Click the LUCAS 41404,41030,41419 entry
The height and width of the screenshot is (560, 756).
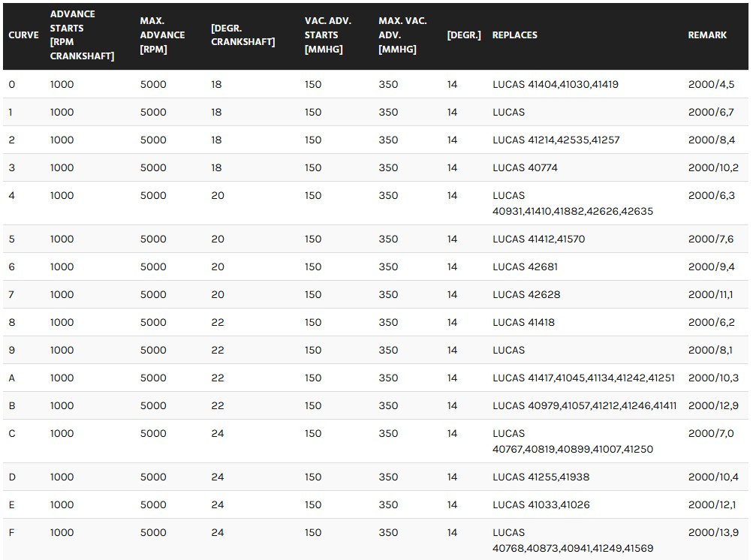point(555,84)
